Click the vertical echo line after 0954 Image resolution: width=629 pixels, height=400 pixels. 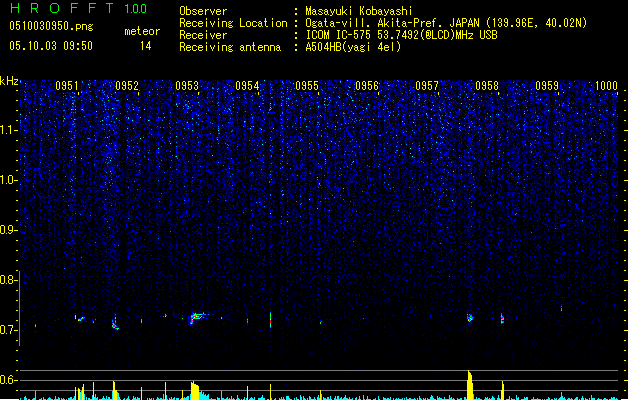(270, 320)
